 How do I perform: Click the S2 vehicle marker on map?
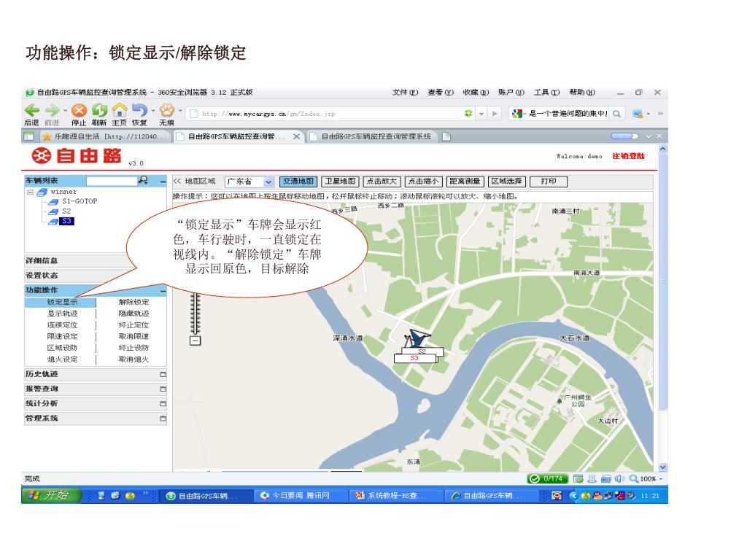pyautogui.click(x=422, y=351)
